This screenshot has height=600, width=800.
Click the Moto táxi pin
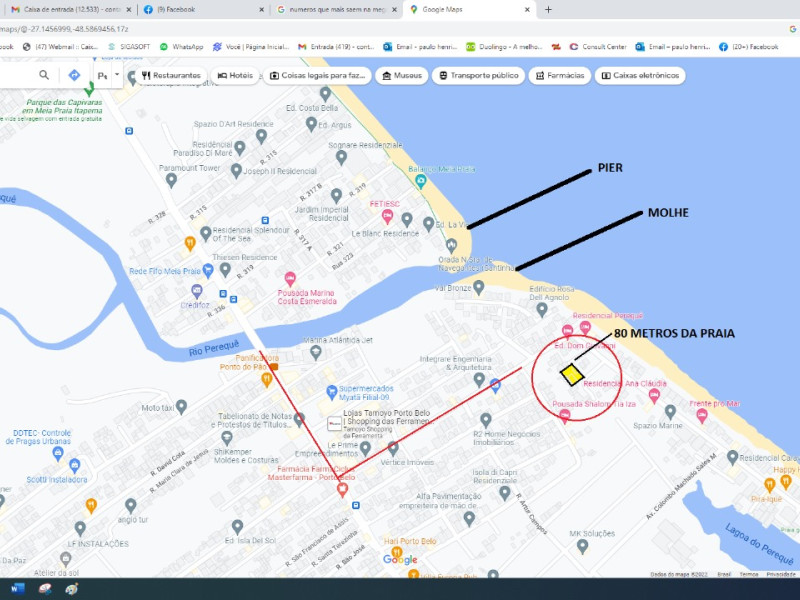click(181, 407)
